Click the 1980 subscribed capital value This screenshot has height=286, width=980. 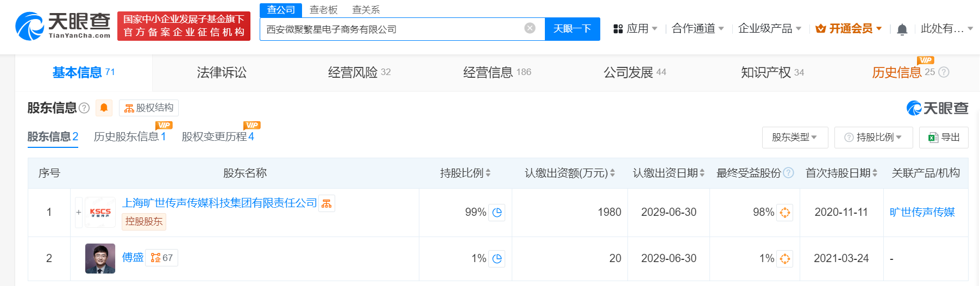[609, 212]
